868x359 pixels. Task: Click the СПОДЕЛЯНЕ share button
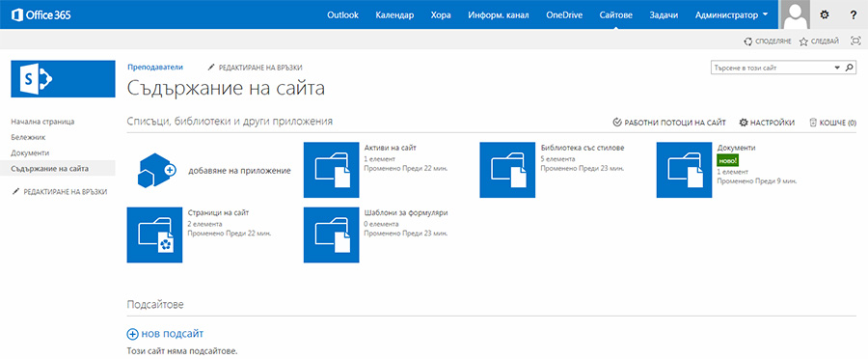pyautogui.click(x=768, y=41)
